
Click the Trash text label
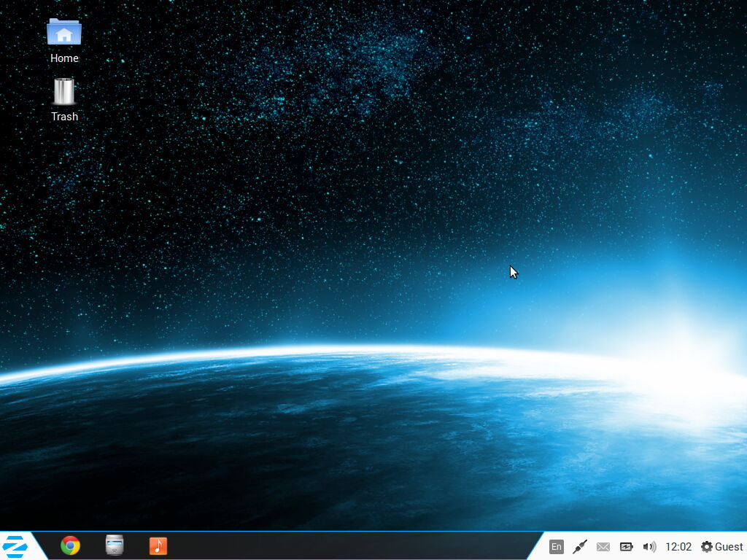64,117
